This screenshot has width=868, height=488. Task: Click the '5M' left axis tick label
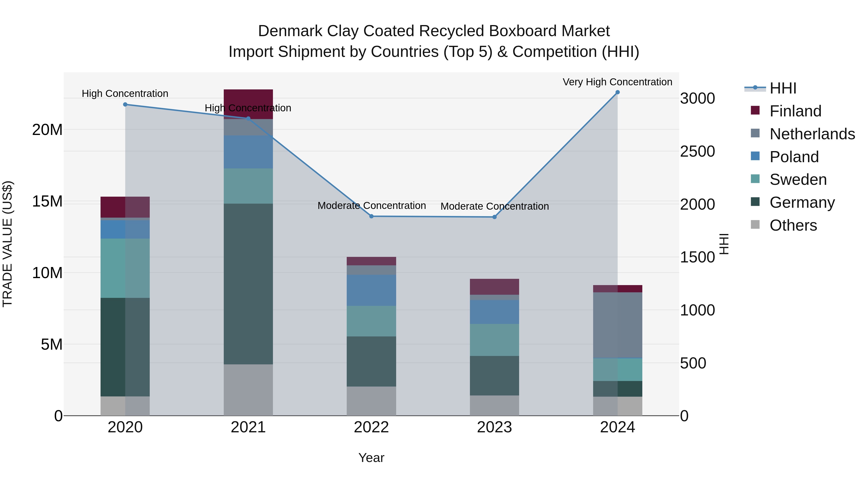[x=52, y=345]
